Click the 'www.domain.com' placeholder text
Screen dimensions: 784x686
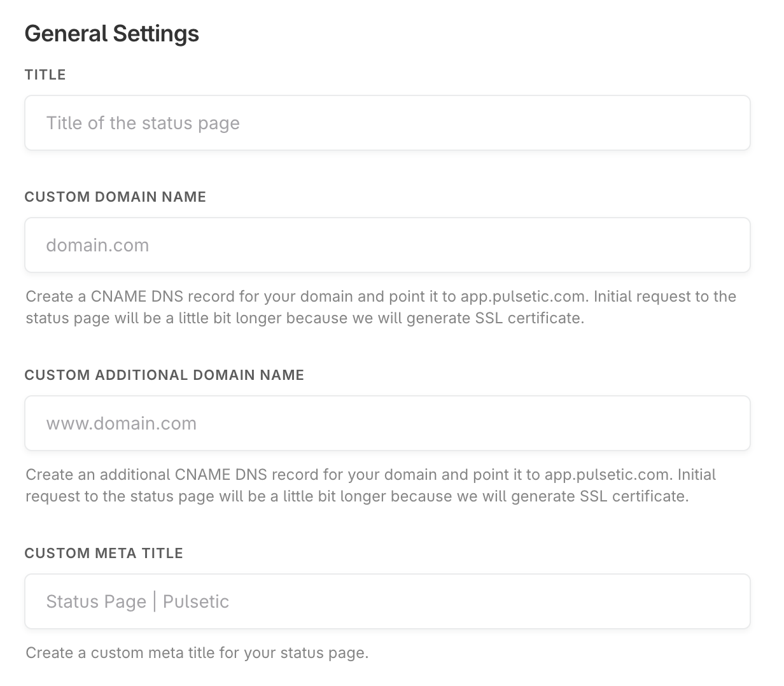tap(122, 423)
